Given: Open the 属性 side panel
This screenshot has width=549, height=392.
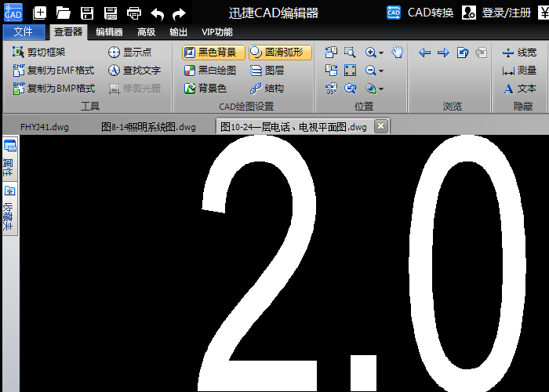Looking at the screenshot, I should pyautogui.click(x=9, y=159).
